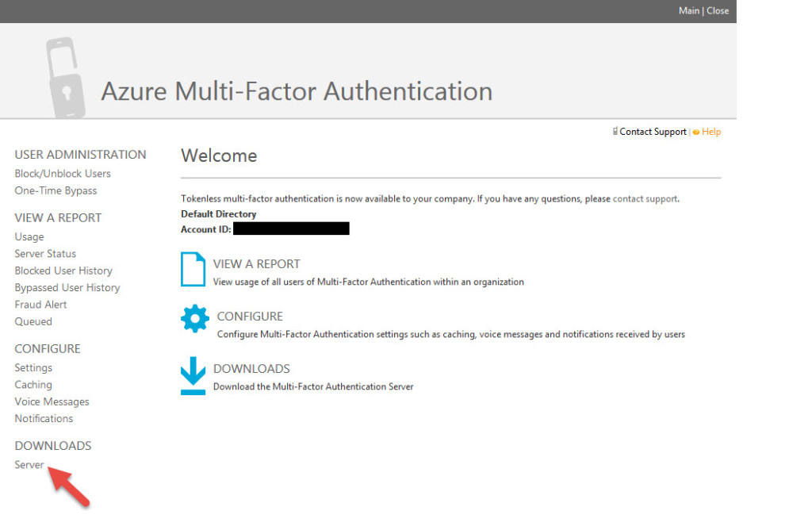
Task: Click the Configure gear icon
Action: (x=193, y=319)
